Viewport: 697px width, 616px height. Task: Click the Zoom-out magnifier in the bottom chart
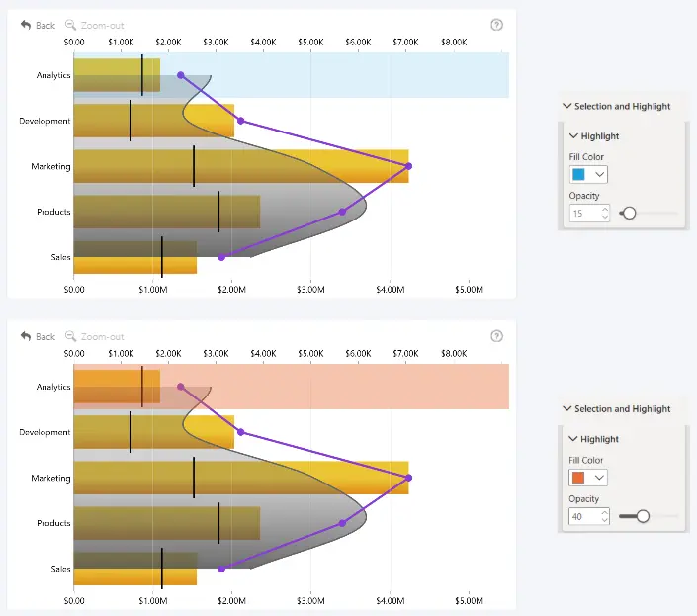70,336
